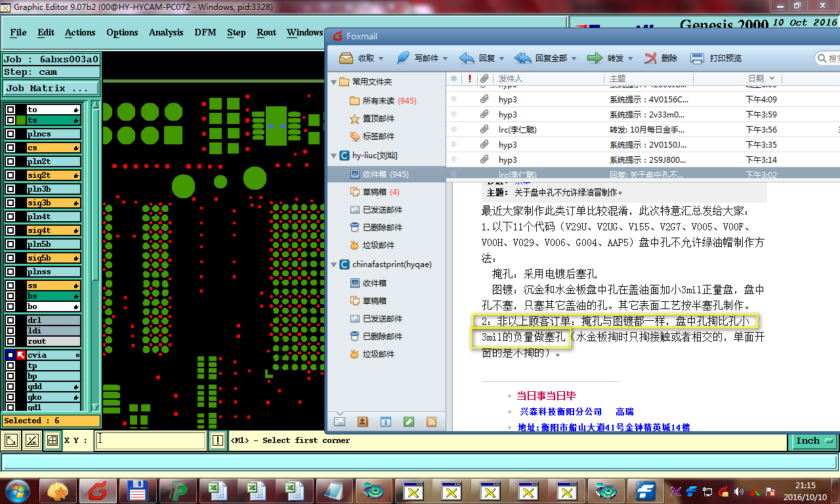Click the Foxmail search box
The image size is (840, 504).
tap(828, 58)
